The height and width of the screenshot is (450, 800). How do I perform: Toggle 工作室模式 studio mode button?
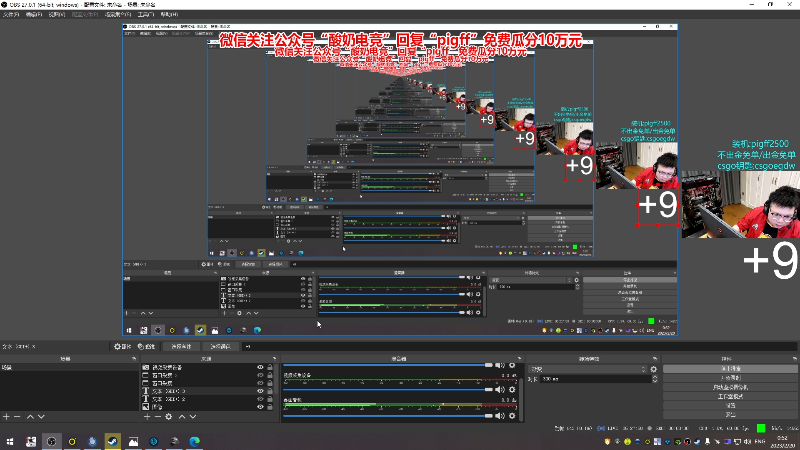click(x=731, y=396)
